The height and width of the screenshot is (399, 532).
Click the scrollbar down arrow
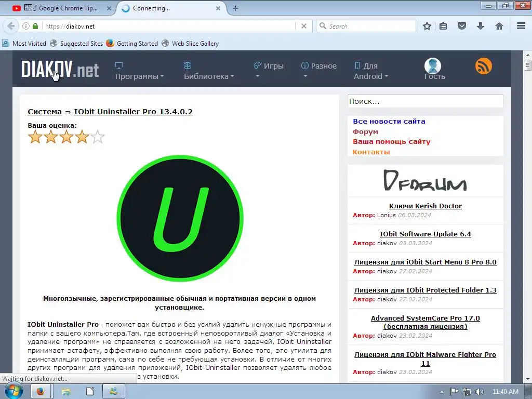coord(528,379)
